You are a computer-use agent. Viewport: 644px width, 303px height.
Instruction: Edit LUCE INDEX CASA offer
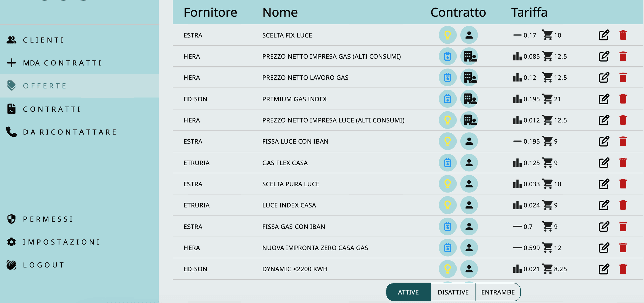[x=604, y=205]
